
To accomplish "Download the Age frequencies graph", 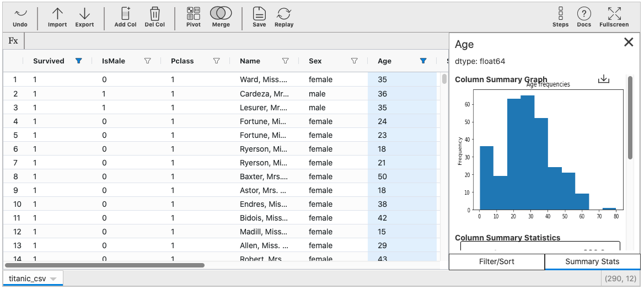I will [x=604, y=79].
